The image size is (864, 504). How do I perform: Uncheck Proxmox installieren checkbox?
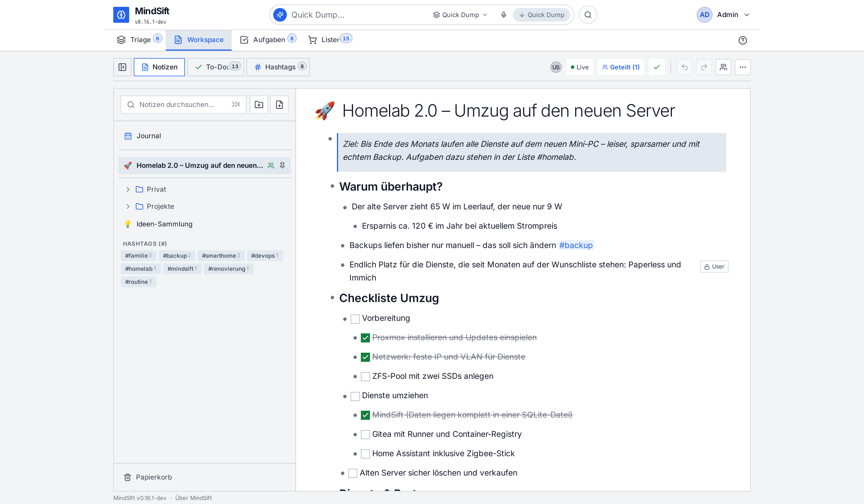[x=365, y=338]
